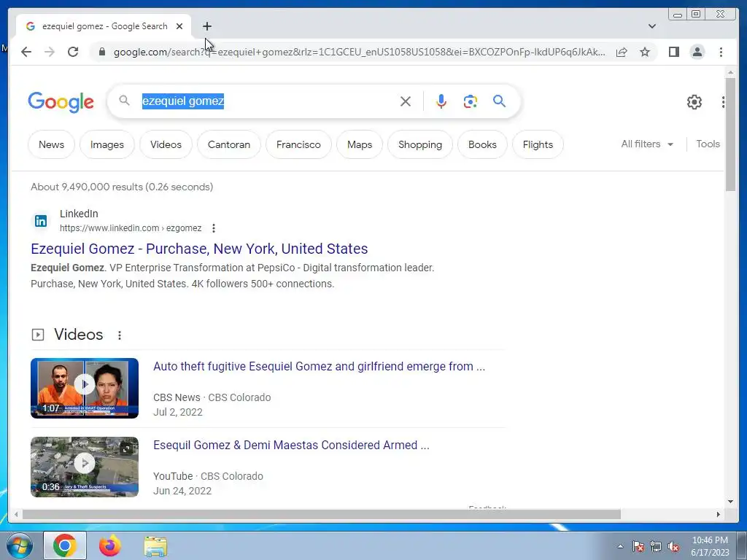Click the muted volume tray icon
This screenshot has height=560, width=747.
[x=673, y=546]
